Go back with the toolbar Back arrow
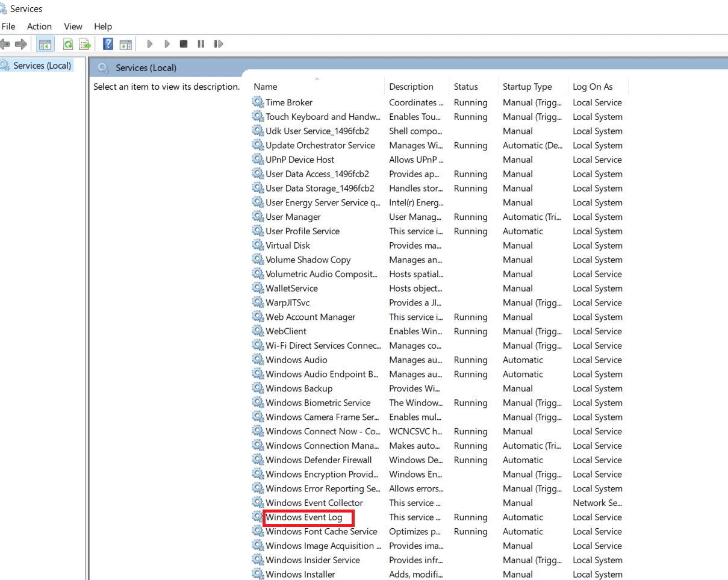Viewport: 728px width, 580px height. [5, 44]
